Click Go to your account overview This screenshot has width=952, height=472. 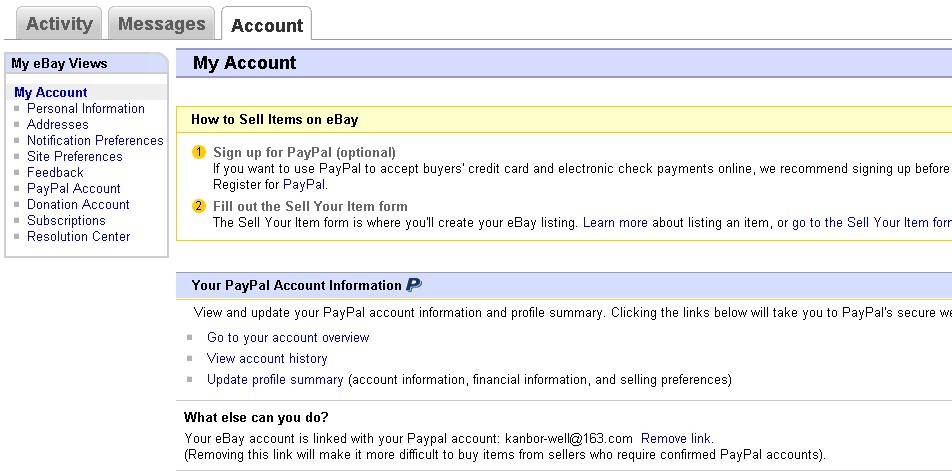click(x=288, y=337)
